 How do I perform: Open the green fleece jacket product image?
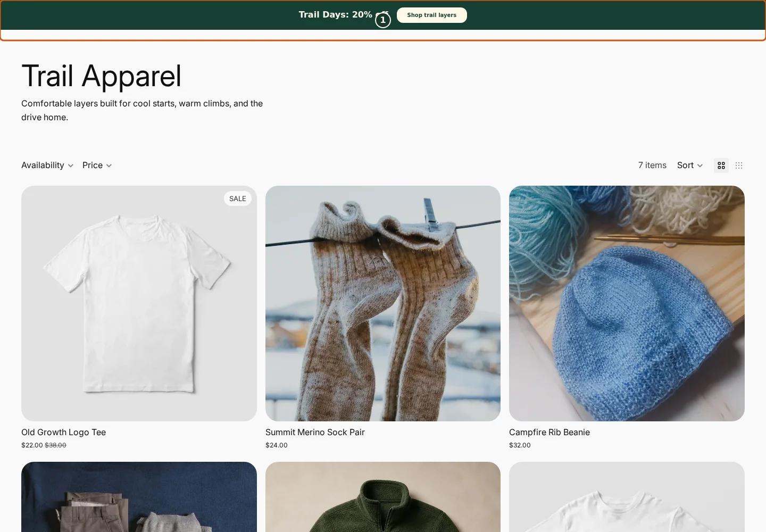(x=383, y=497)
